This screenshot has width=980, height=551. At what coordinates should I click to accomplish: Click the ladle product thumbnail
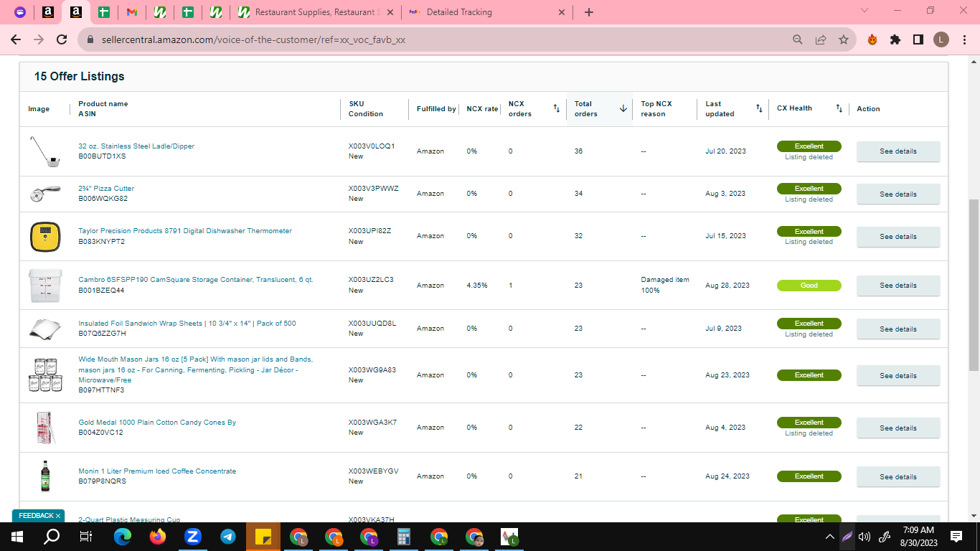coord(44,151)
